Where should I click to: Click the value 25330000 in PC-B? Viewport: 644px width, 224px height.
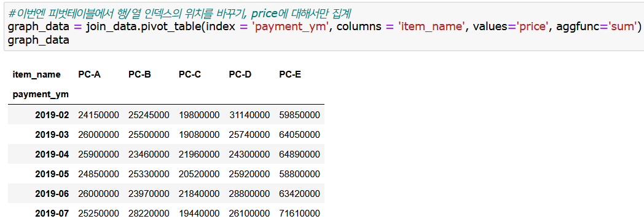pos(149,174)
